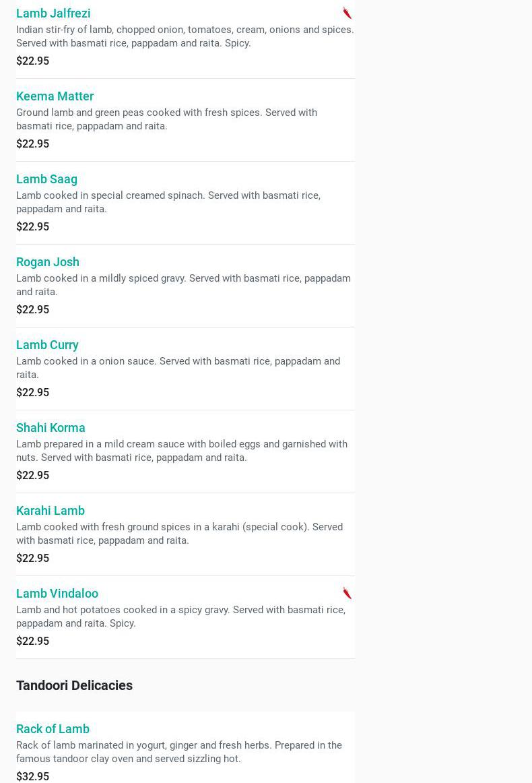Click the Rack of Lamb title
The image size is (532, 783).
[53, 728]
